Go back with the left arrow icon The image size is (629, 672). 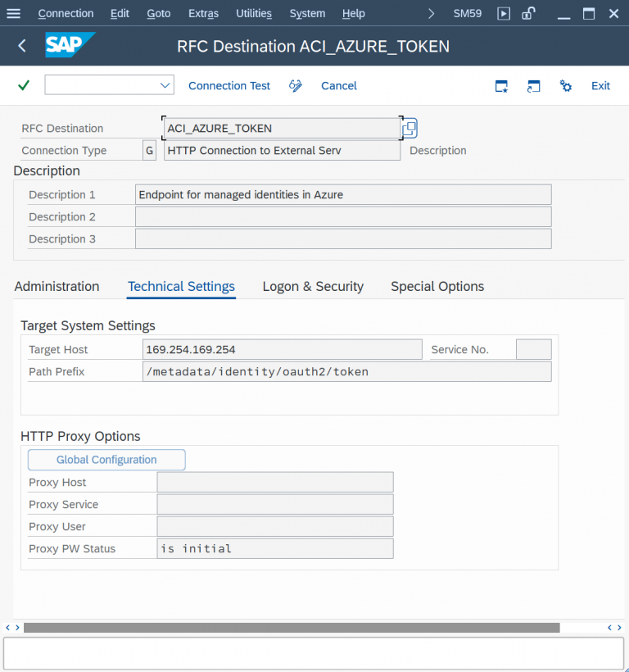[x=22, y=46]
